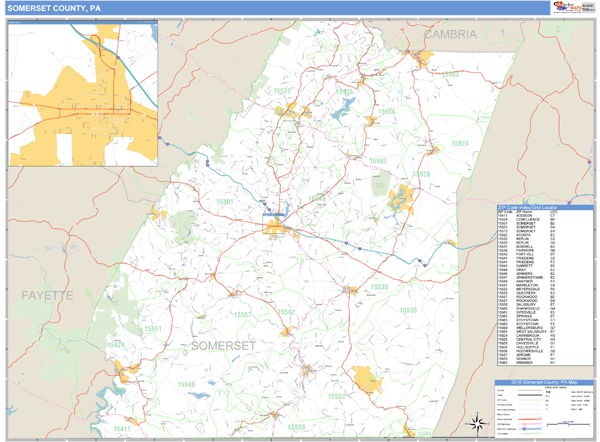The width and height of the screenshot is (600, 442).
Task: Click ZIP code label 15538
Action: pos(408,310)
